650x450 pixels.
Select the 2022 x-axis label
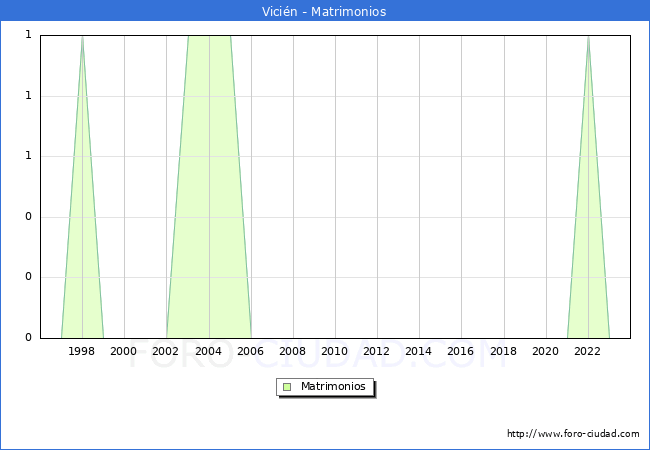click(587, 351)
